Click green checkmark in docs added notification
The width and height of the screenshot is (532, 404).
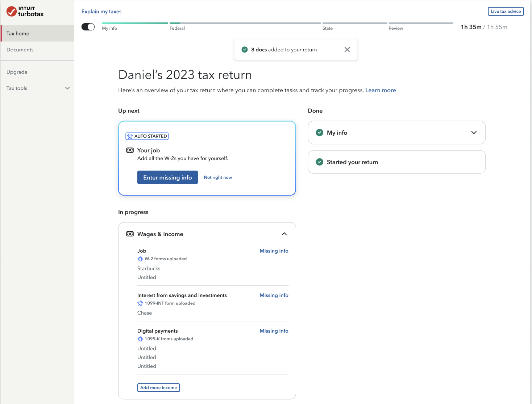pyautogui.click(x=245, y=50)
